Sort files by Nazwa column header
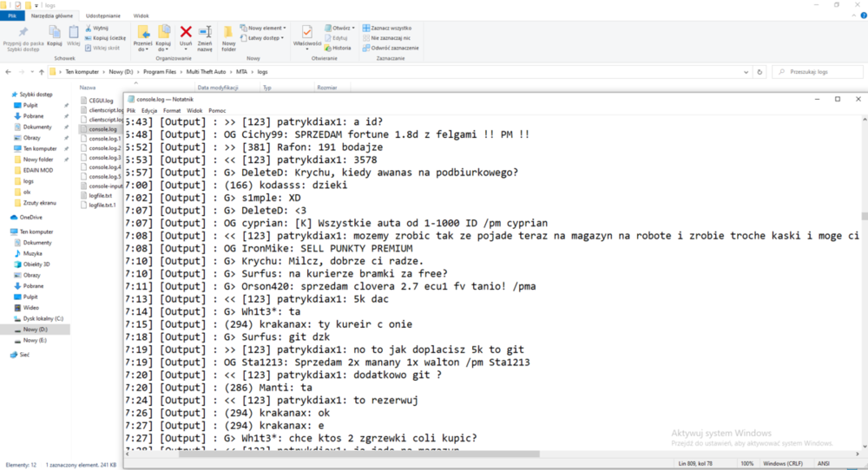This screenshot has width=868, height=470. click(x=87, y=88)
